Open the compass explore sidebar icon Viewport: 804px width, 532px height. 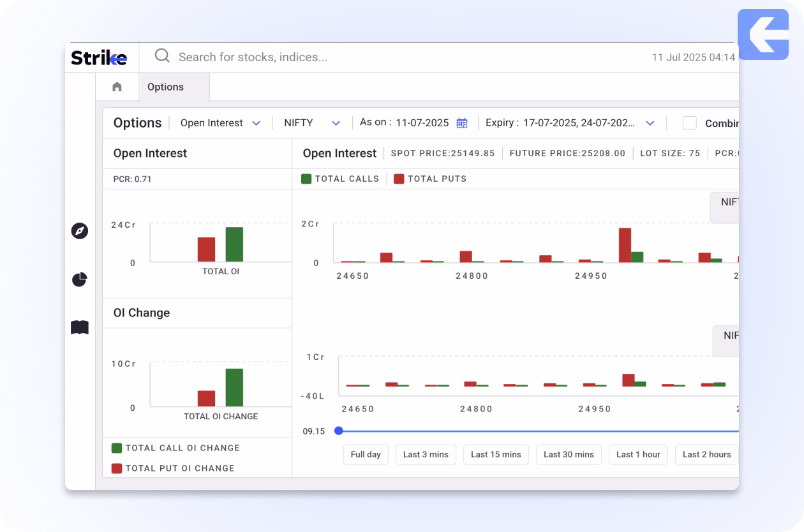coord(80,231)
